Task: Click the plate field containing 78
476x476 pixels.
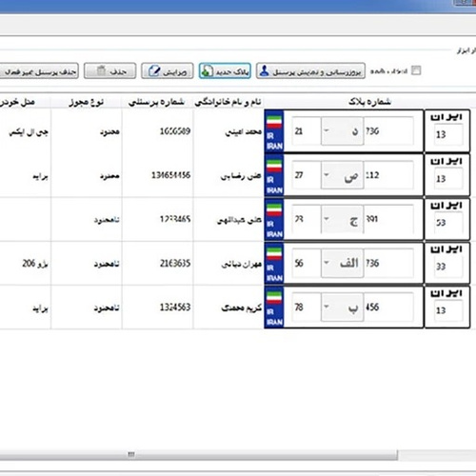Action: tap(307, 307)
